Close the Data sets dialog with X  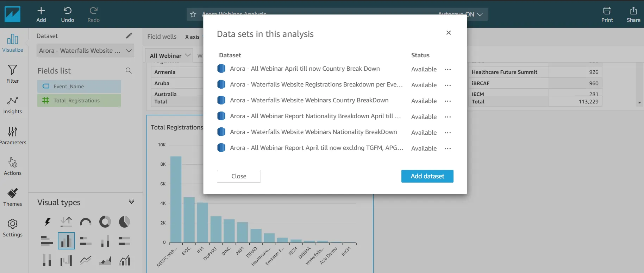449,33
